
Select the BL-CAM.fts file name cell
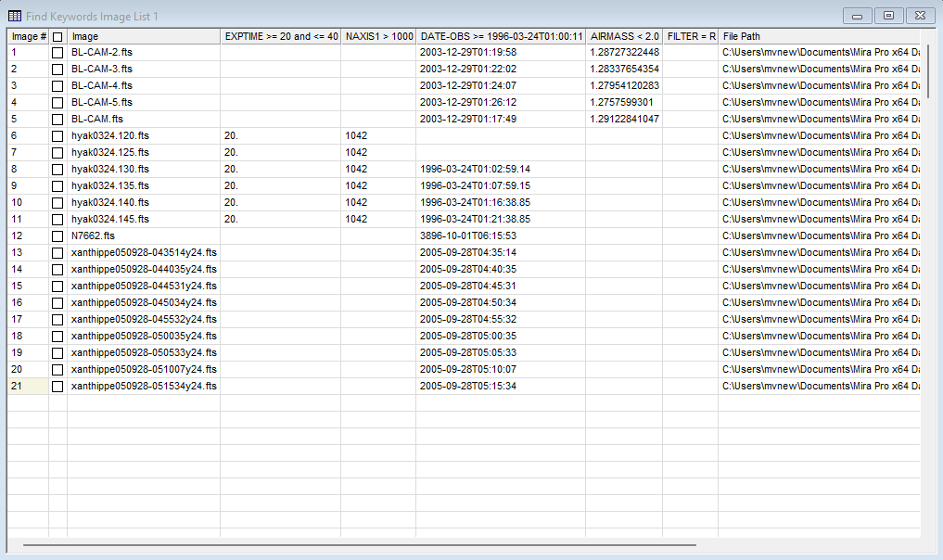pyautogui.click(x=144, y=120)
